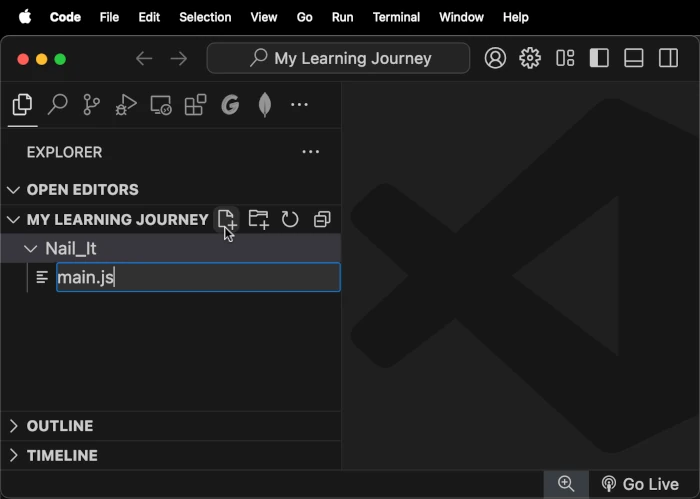
Task: Collapse the Open Editors section
Action: coord(171,190)
